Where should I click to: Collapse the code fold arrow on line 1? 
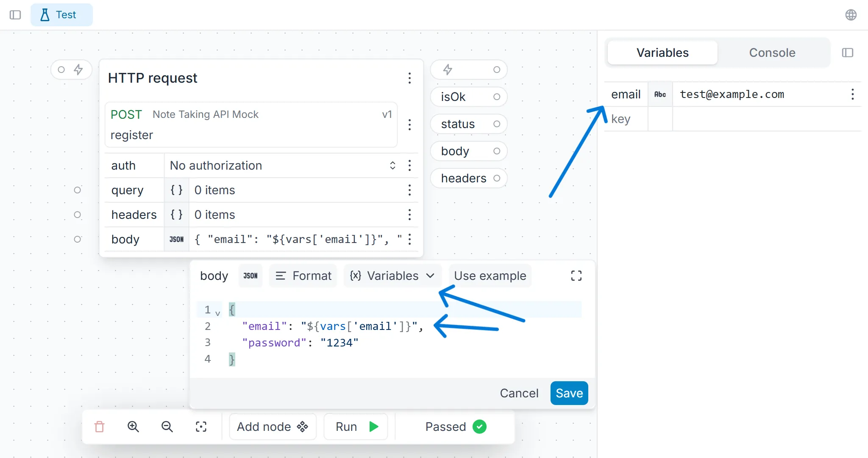tap(218, 313)
